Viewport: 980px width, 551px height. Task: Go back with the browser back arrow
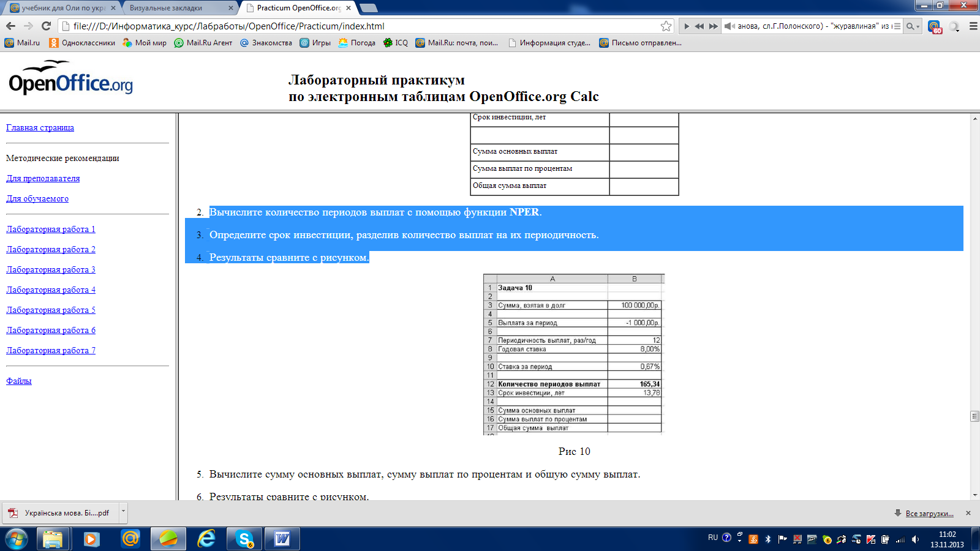[x=10, y=26]
